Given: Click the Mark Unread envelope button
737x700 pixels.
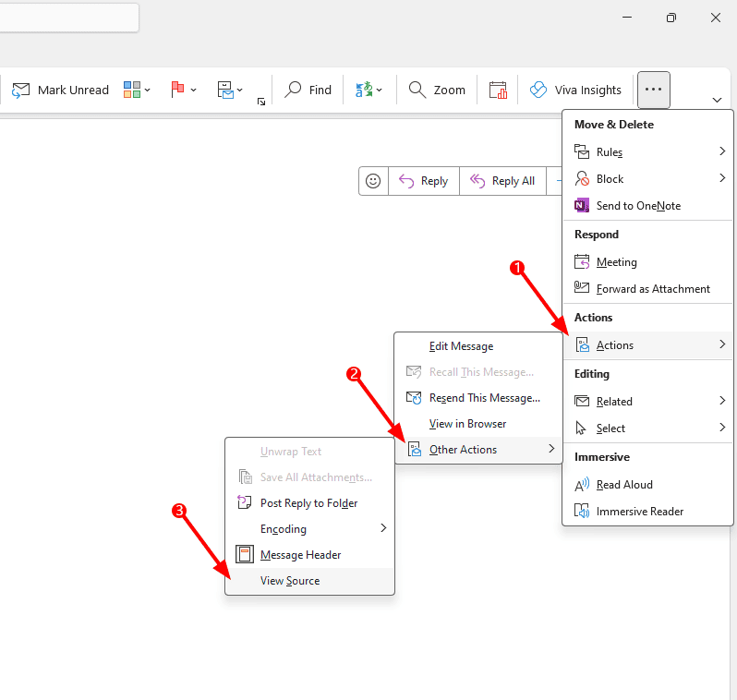Looking at the screenshot, I should coord(60,90).
